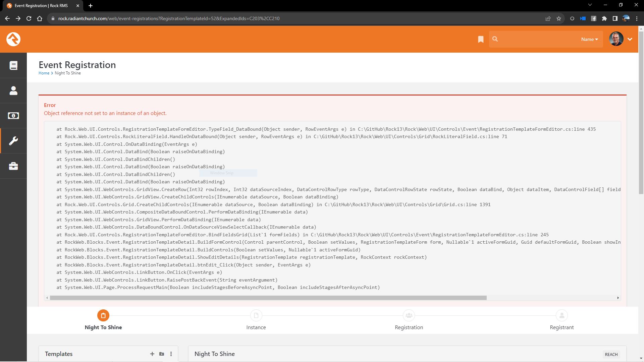644x362 pixels.
Task: Click the ellipsis menu icon in Templates panel
Action: click(x=171, y=354)
